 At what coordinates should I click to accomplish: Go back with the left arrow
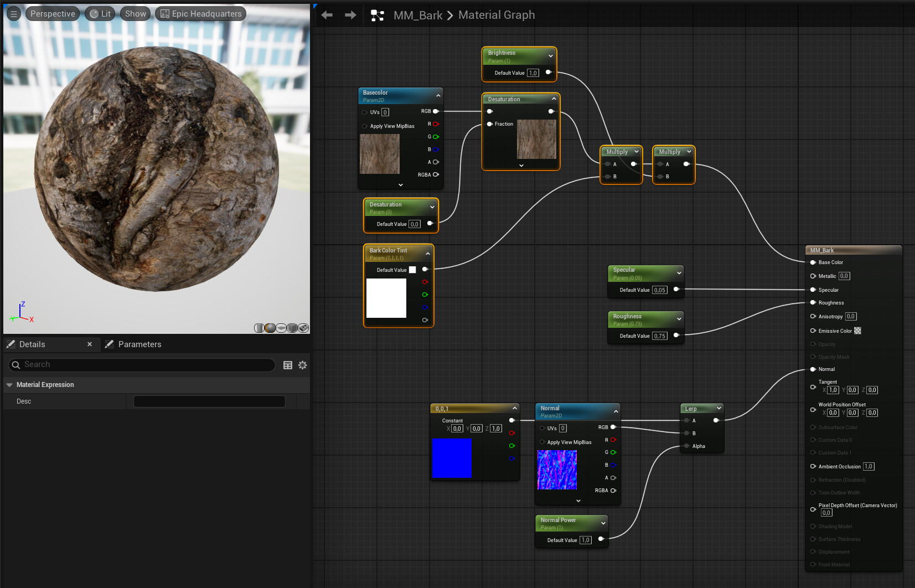[327, 15]
